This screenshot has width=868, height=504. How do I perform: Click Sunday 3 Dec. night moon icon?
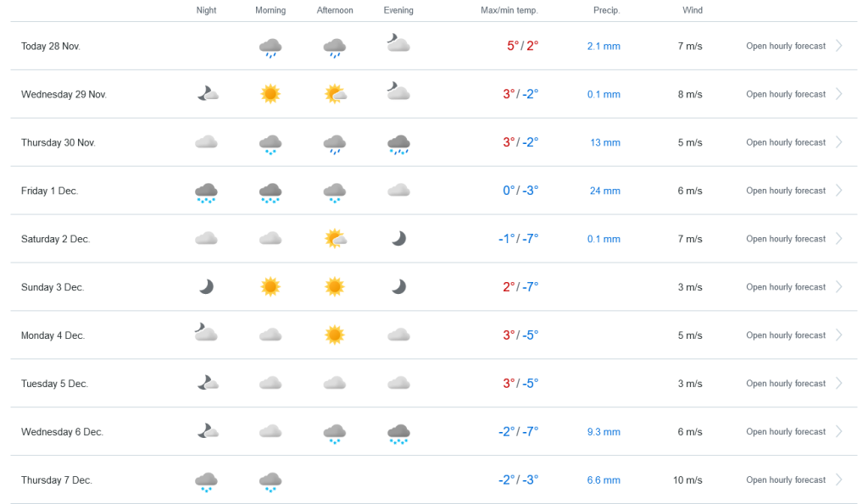pyautogui.click(x=206, y=287)
